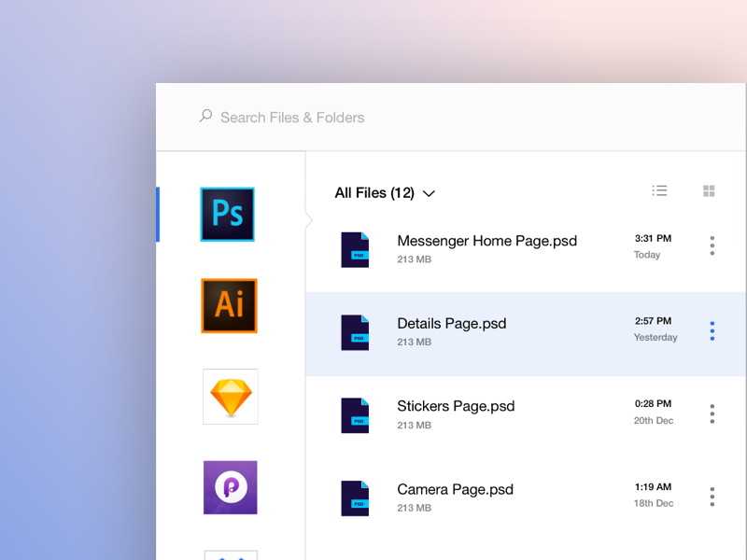Open the options menu for Stickers Page.psd
The width and height of the screenshot is (747, 560).
712,413
